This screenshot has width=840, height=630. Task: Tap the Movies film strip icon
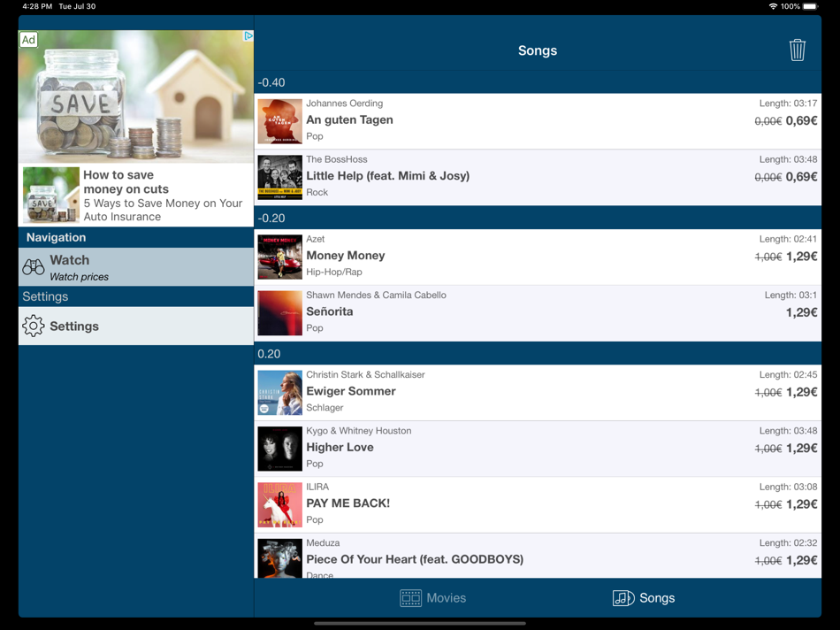coord(411,598)
